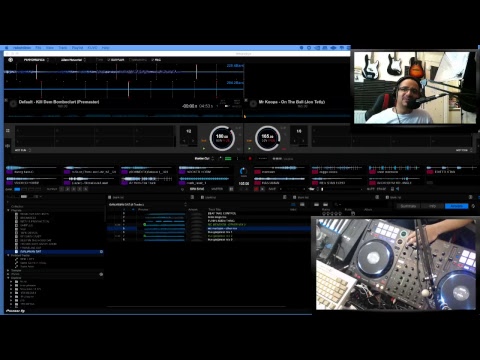The width and height of the screenshot is (480, 360).
Task: Click the Artwork column header
Action: (x=193, y=210)
